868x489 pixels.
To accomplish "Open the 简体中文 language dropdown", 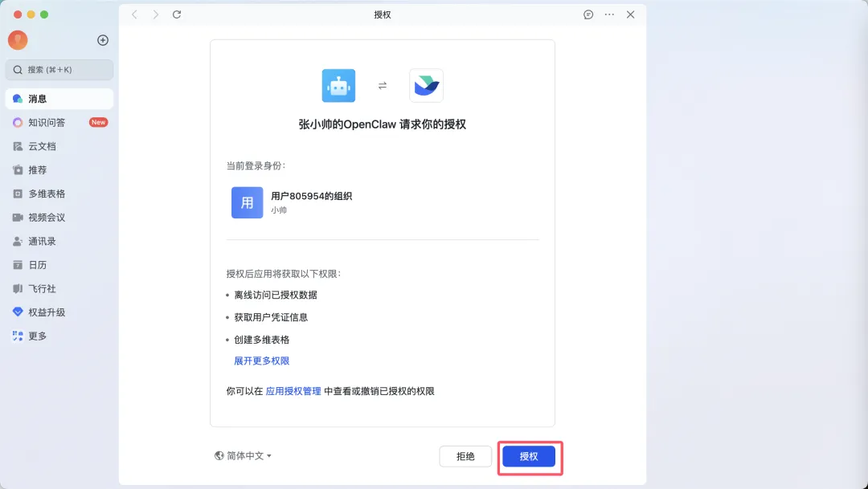I will point(243,456).
